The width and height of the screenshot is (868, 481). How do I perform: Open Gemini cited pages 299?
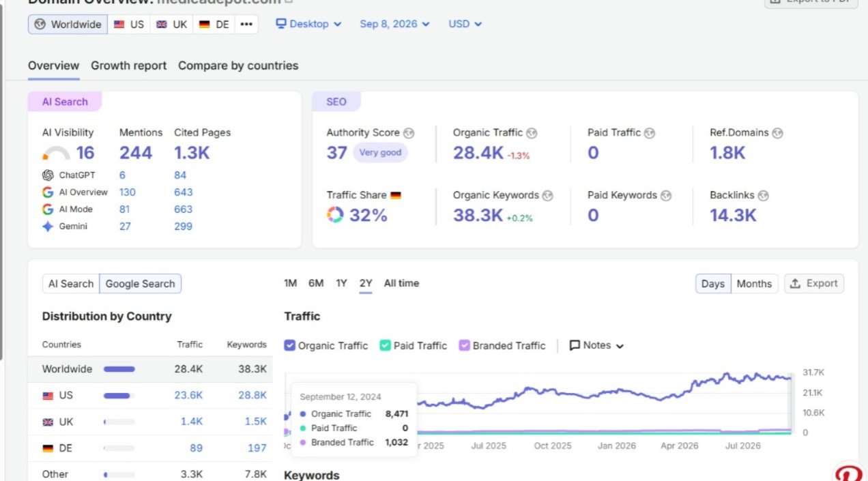tap(183, 227)
